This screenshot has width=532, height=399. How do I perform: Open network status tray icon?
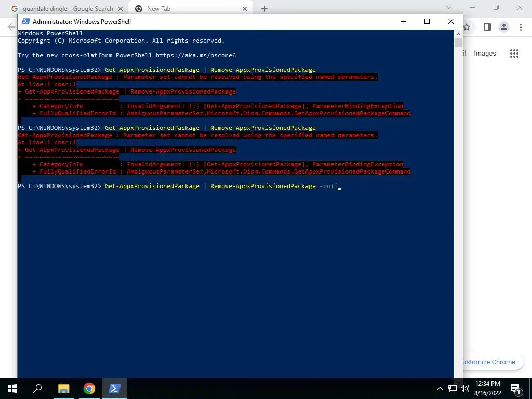click(x=453, y=389)
